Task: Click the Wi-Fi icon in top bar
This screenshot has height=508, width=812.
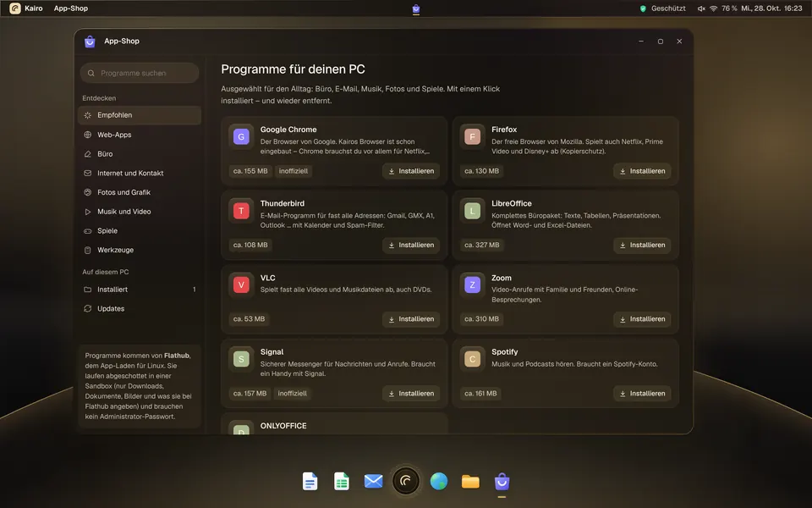Action: 714,8
